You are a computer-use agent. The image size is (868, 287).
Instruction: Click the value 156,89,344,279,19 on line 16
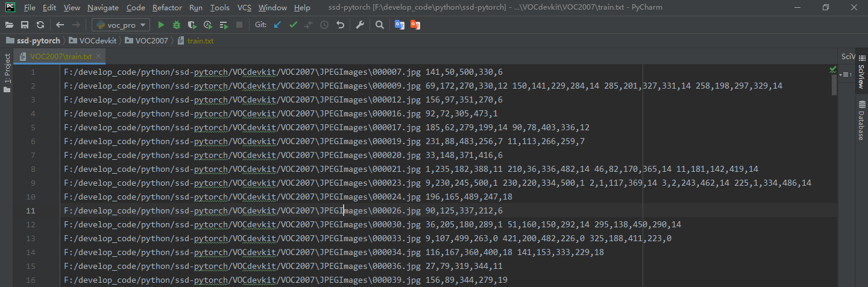pyautogui.click(x=467, y=280)
